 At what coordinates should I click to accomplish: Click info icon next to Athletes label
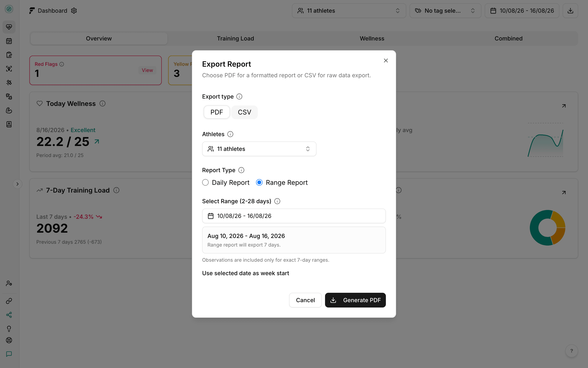pos(230,134)
